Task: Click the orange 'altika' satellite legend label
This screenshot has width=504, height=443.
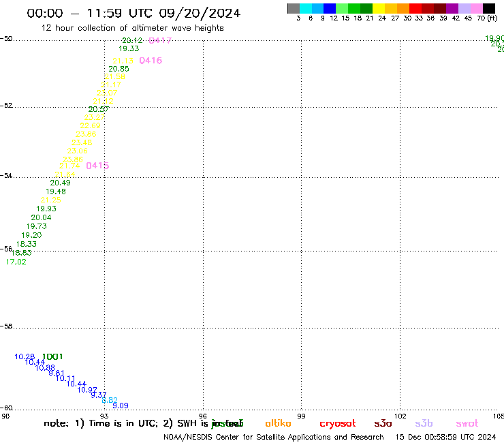Action: 278,423
